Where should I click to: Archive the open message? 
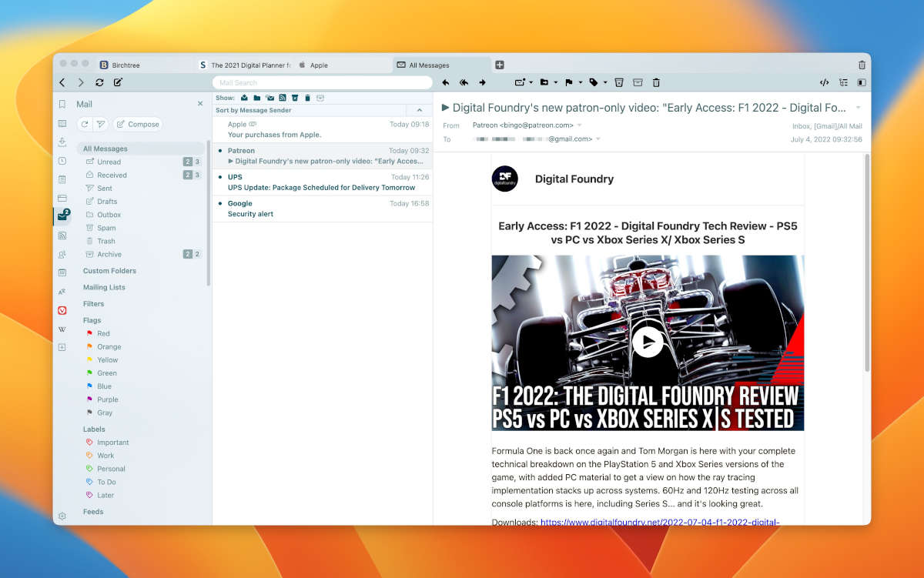(x=638, y=82)
